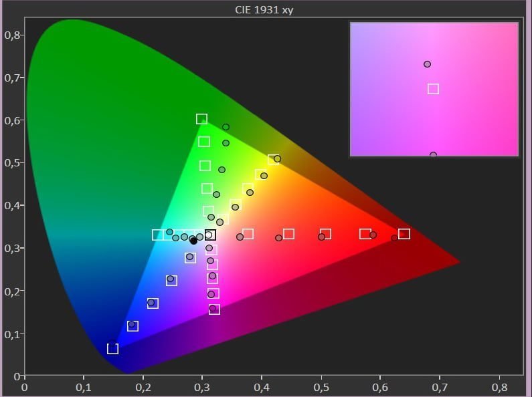Click the 0,8 label on vertical axis
532x397 pixels.
tap(12, 35)
